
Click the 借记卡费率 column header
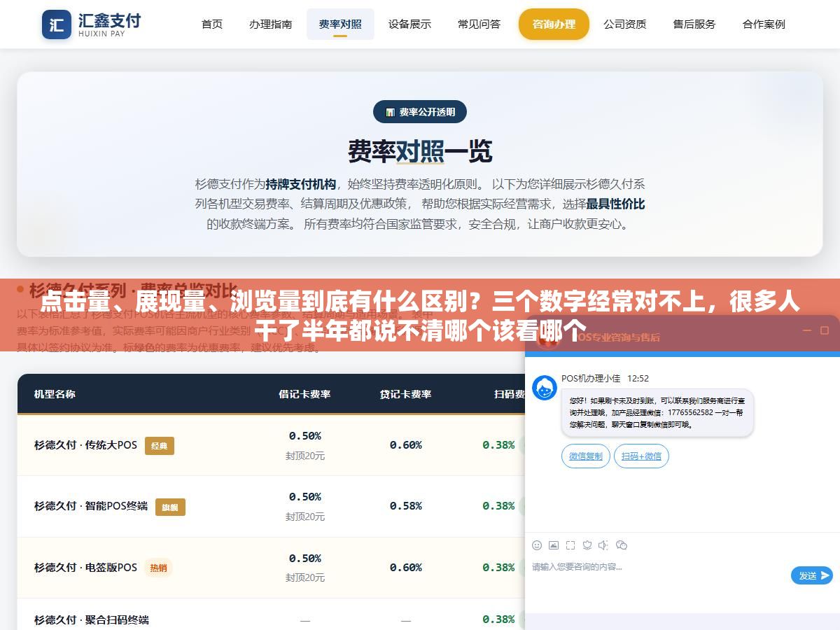pos(305,394)
